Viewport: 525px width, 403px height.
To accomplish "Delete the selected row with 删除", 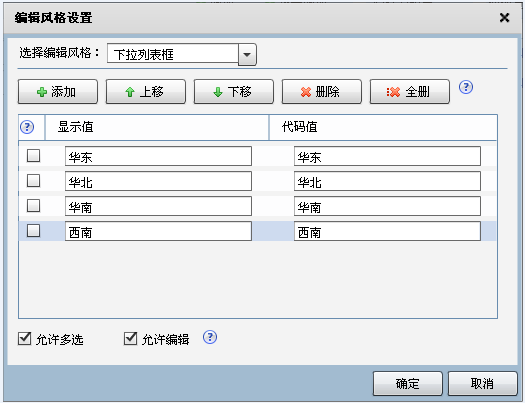I will pos(322,91).
